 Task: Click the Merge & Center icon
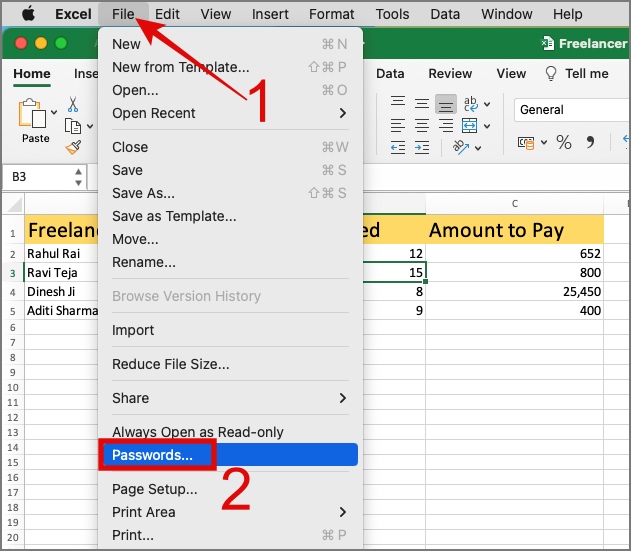[470, 126]
